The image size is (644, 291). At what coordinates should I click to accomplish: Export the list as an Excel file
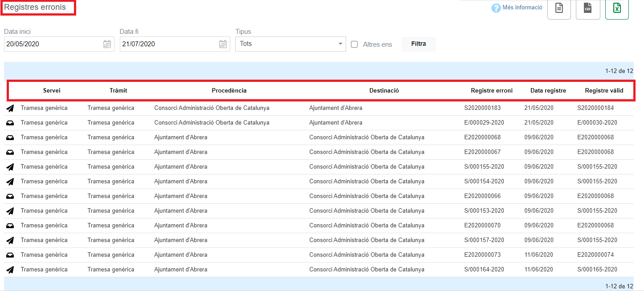click(x=617, y=8)
